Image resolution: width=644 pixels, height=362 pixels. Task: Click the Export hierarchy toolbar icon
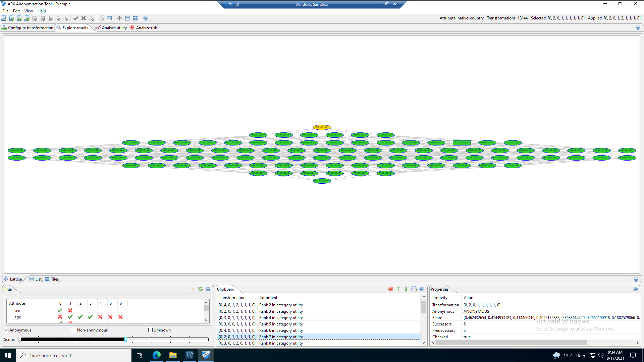pos(66,18)
